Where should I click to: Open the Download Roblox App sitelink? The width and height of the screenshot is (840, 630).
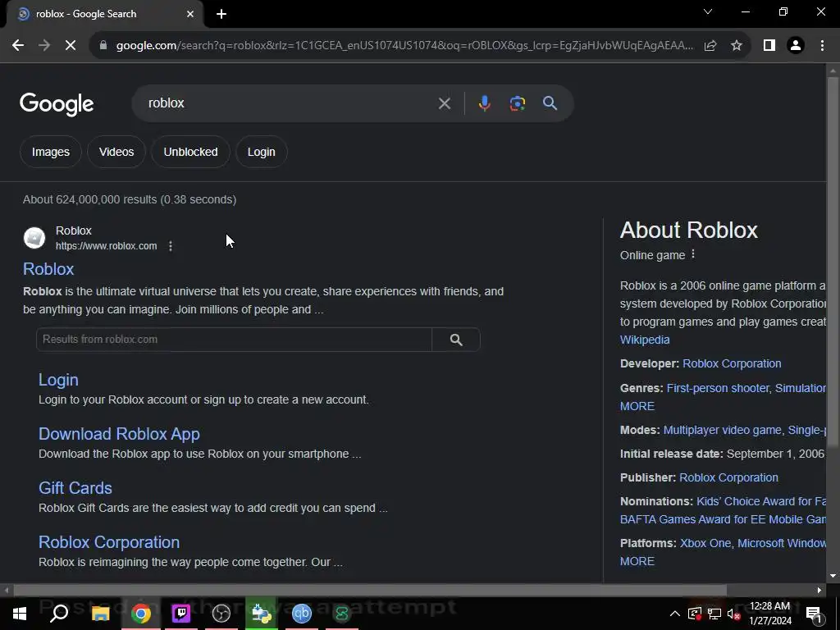(x=119, y=434)
